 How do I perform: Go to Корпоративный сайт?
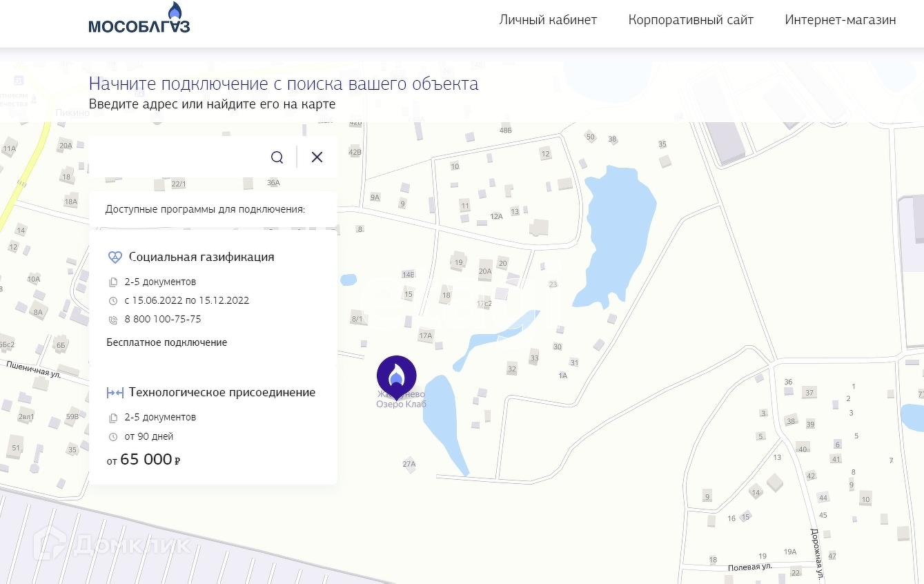691,20
